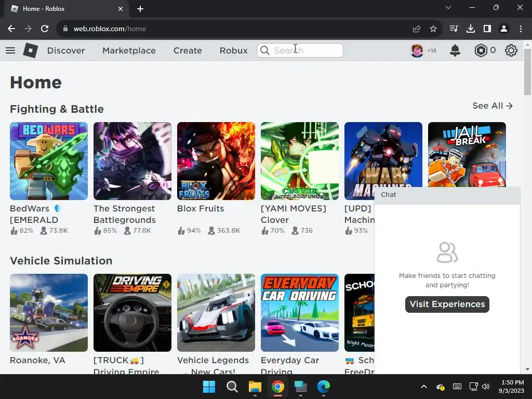The width and height of the screenshot is (532, 399).
Task: Open Clover Battlegrounds thumbnail
Action: tap(300, 161)
